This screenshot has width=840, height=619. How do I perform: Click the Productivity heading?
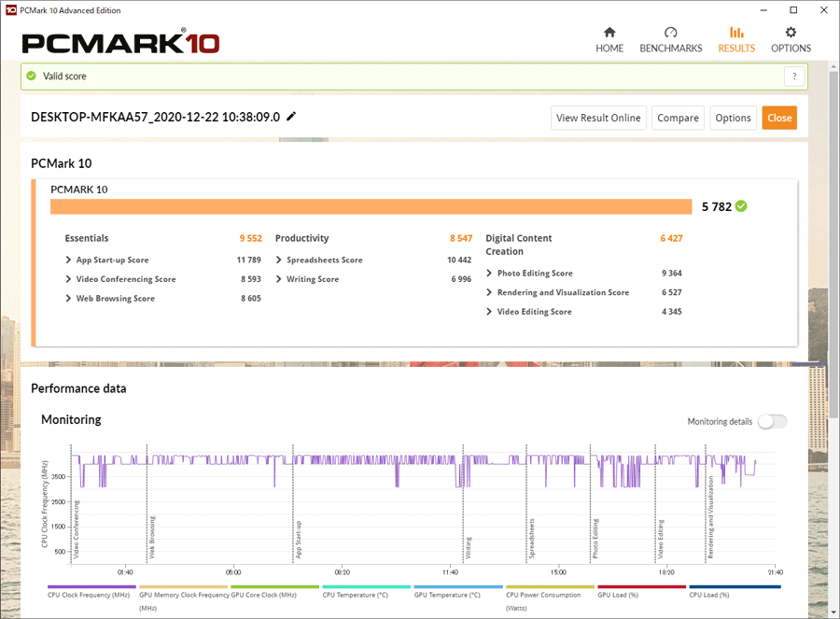(x=302, y=238)
